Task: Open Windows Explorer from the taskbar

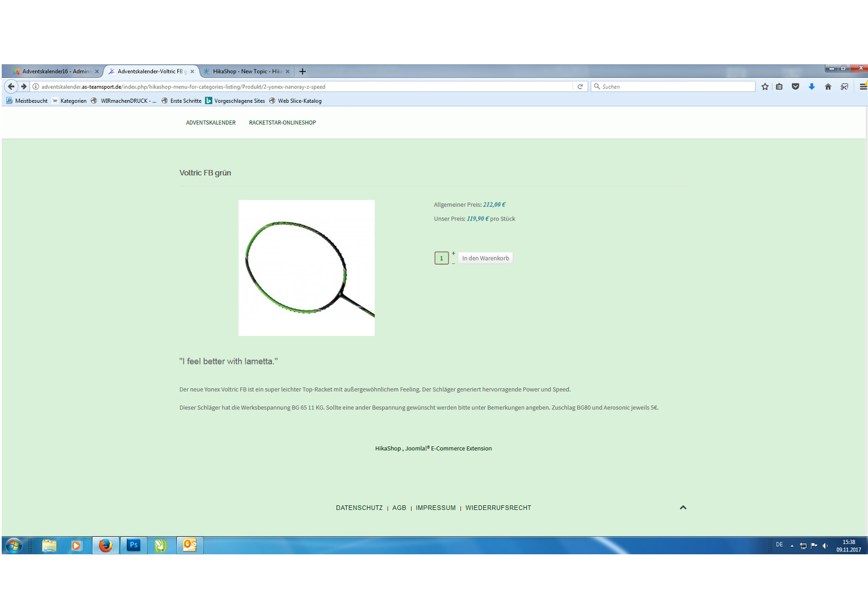Action: (x=49, y=546)
